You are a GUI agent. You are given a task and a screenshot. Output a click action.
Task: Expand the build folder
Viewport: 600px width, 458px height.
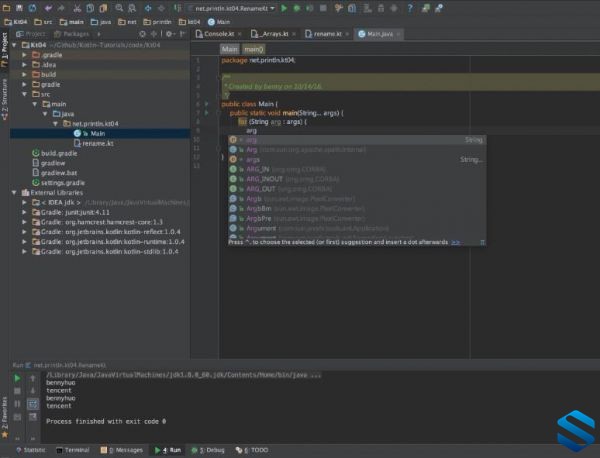(24, 75)
